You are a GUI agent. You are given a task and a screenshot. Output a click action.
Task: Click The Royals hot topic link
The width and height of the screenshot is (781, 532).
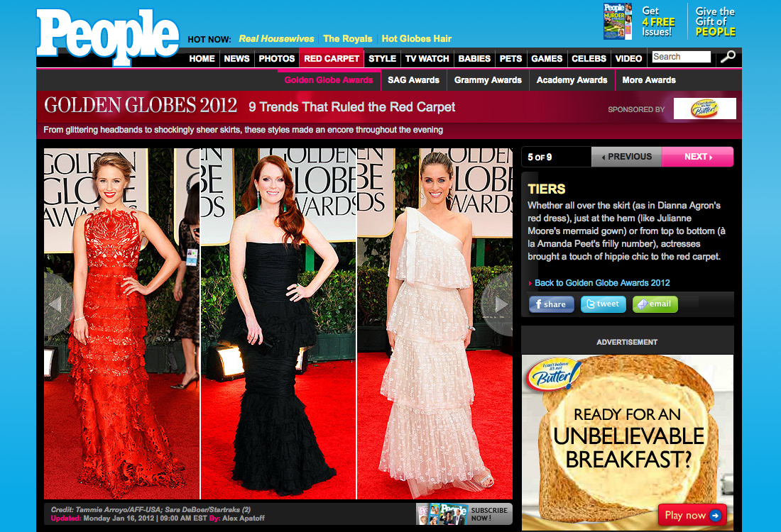point(348,39)
